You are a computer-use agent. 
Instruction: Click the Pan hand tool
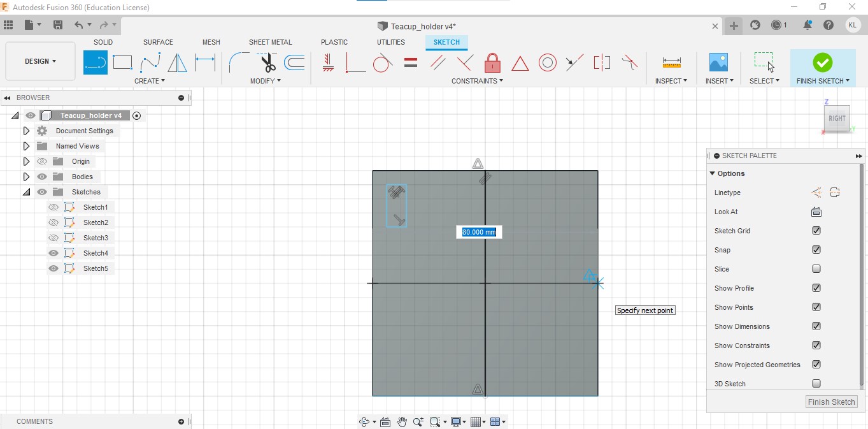click(402, 421)
